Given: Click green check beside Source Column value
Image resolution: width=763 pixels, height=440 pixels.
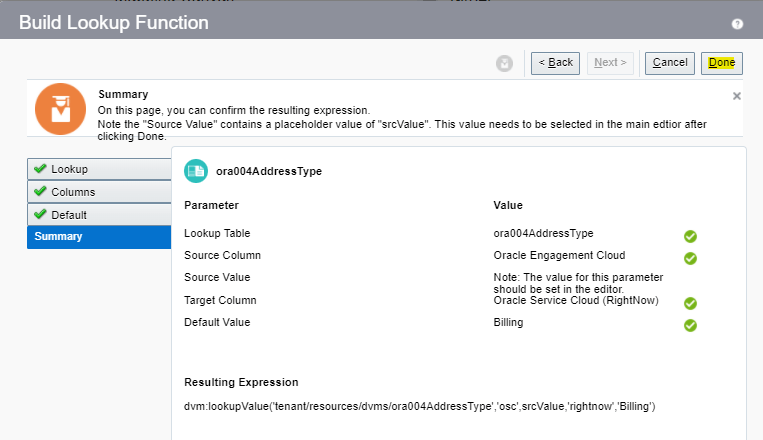Looking at the screenshot, I should 690,258.
